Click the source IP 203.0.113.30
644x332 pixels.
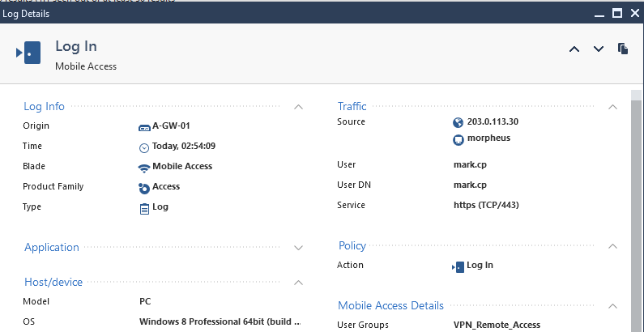[x=493, y=122]
